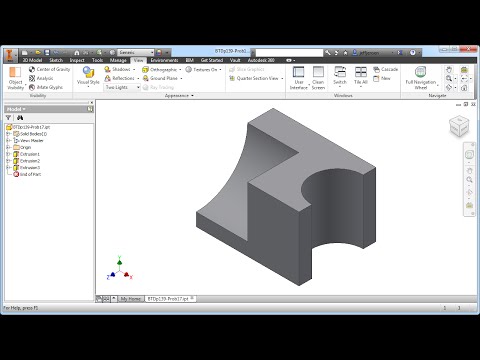Click the Home View icon in Navigate panel
Viewport: 480px width, 360px height.
tap(464, 88)
